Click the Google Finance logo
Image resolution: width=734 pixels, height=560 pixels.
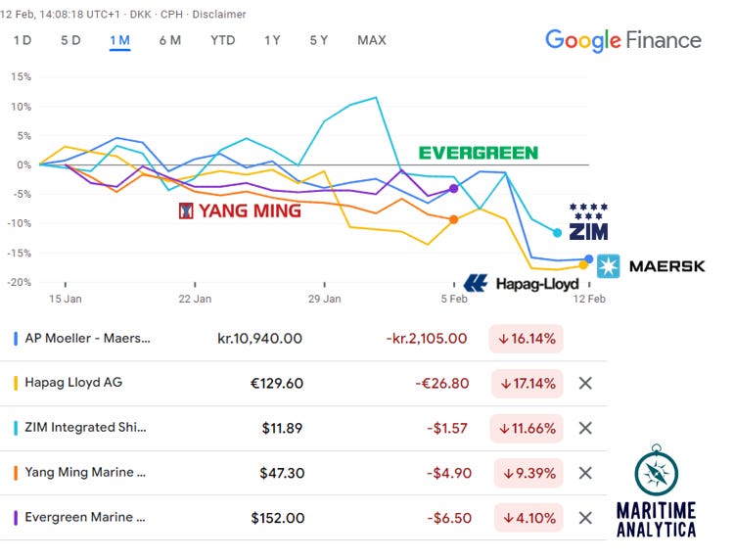click(623, 41)
